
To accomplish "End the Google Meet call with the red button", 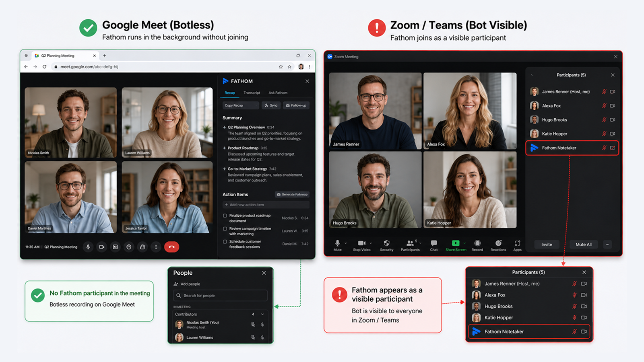I will pos(171,247).
